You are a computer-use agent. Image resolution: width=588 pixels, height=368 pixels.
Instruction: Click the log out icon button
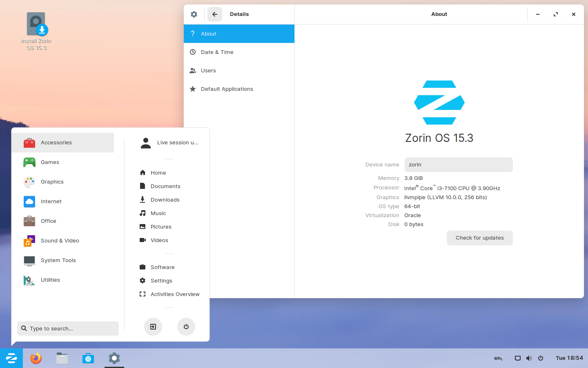click(153, 327)
